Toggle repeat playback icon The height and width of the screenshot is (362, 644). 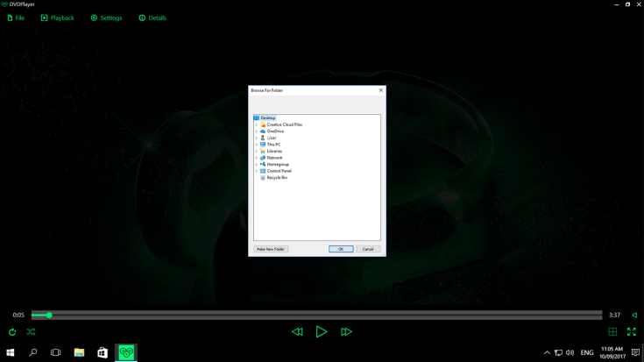[x=12, y=332]
